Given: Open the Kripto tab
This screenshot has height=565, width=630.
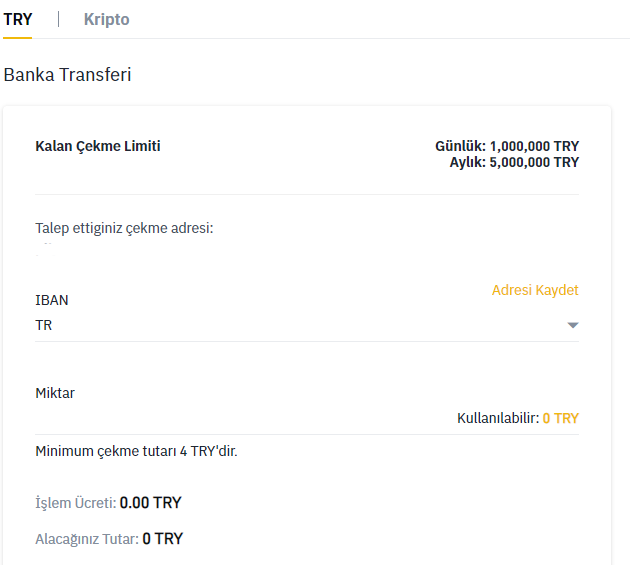Looking at the screenshot, I should click(x=106, y=19).
